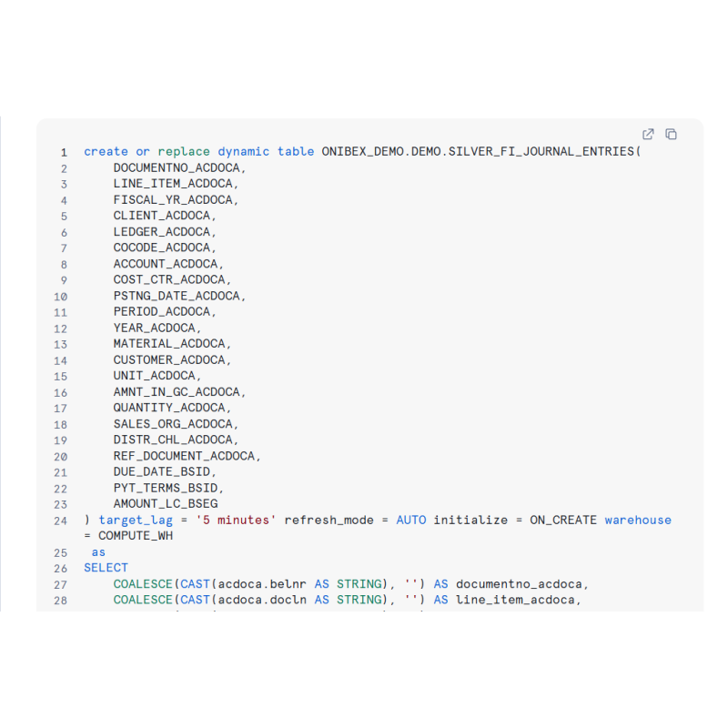This screenshot has height=728, width=728.
Task: Click the first COALESCE function on line 27
Action: pyautogui.click(x=143, y=584)
